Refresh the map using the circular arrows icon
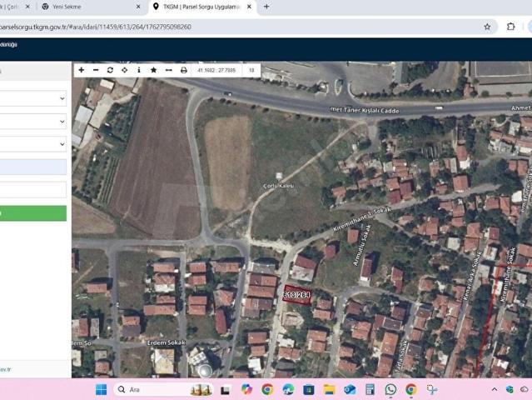The image size is (532, 400). [x=110, y=70]
